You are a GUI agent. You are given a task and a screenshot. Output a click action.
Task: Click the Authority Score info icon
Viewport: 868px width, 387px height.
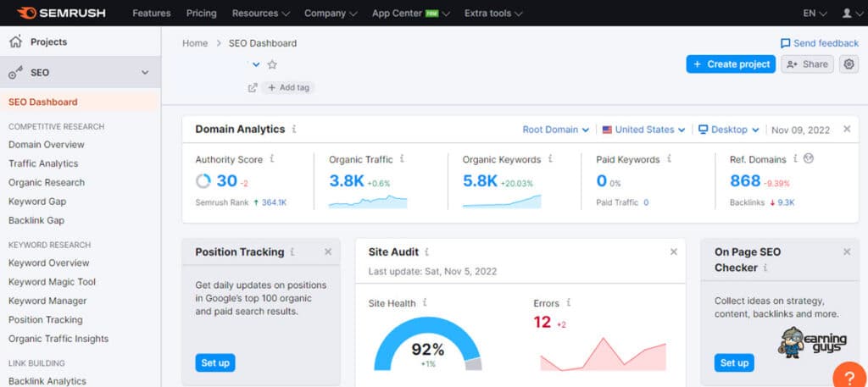tap(272, 158)
